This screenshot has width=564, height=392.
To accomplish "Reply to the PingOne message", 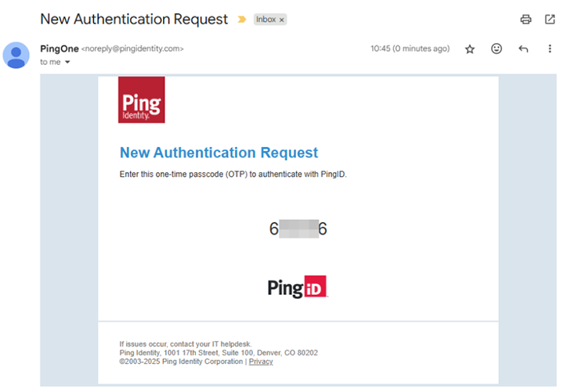I will tap(523, 49).
